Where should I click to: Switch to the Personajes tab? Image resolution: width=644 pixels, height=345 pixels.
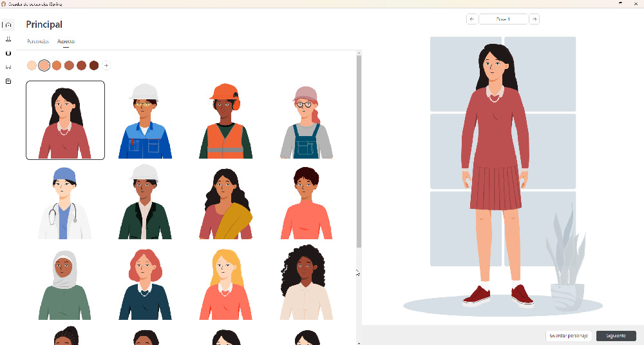38,41
